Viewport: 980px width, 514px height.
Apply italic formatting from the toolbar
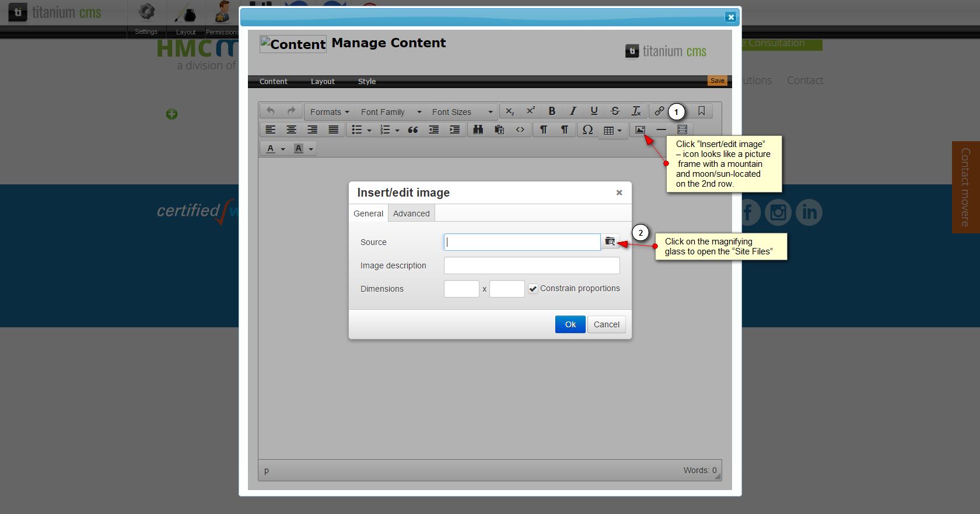point(573,111)
